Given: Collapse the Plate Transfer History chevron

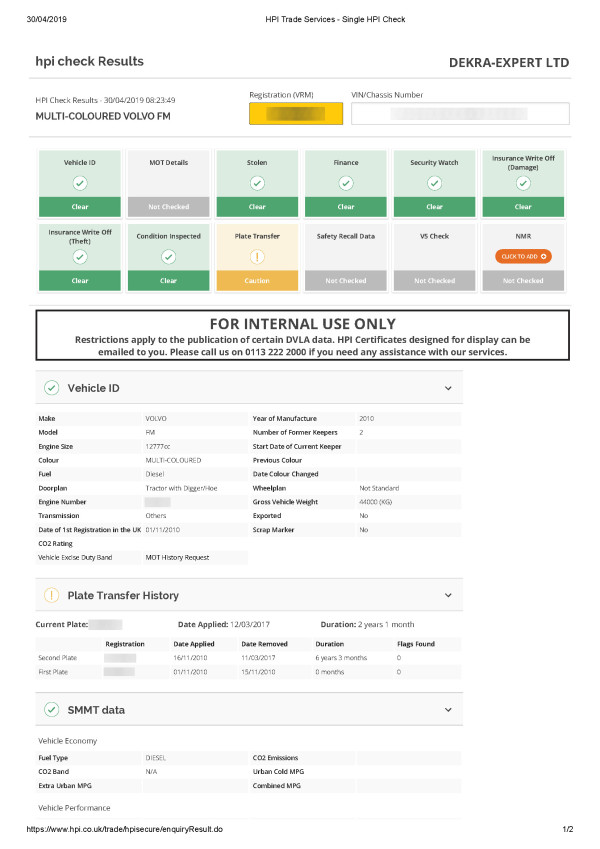Looking at the screenshot, I should [448, 595].
